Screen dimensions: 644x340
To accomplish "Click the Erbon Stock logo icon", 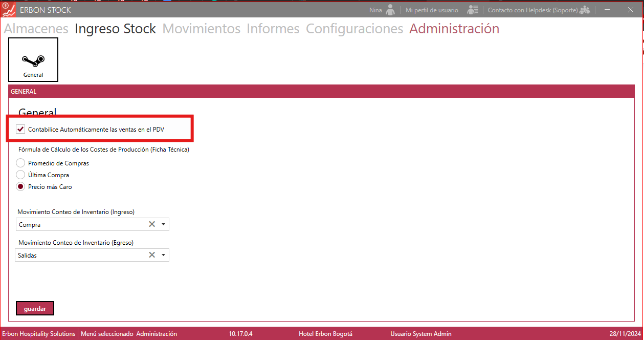I will click(9, 10).
